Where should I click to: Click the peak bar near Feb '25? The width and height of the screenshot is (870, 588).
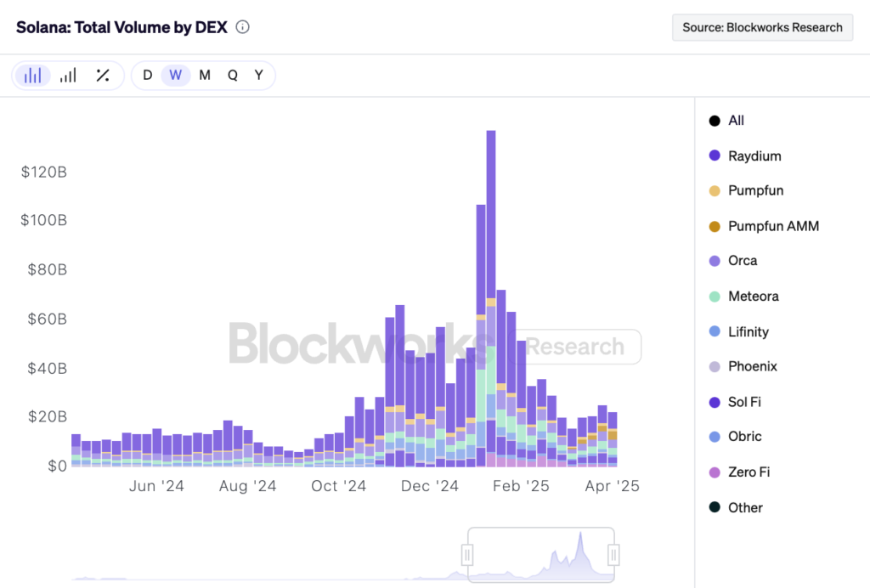click(x=490, y=297)
